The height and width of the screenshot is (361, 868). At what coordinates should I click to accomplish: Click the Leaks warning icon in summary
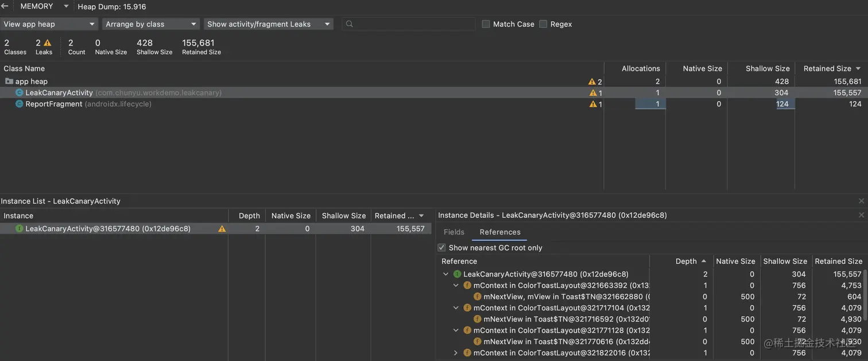(48, 43)
